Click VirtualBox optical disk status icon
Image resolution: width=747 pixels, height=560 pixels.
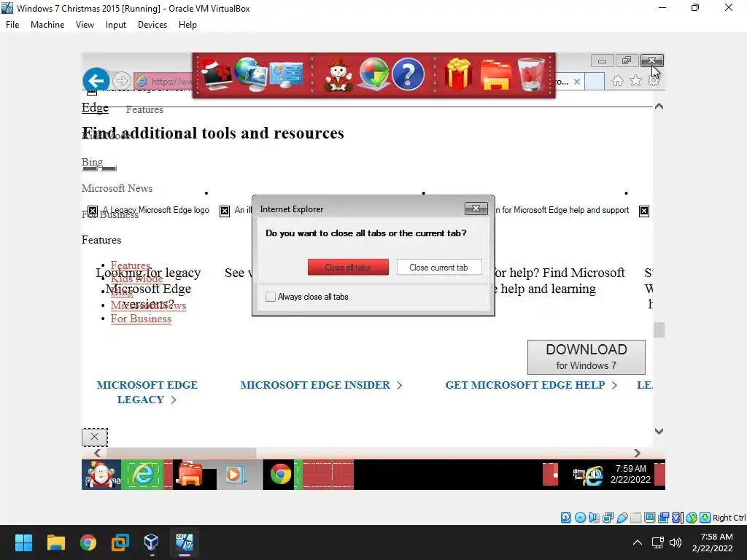pyautogui.click(x=580, y=517)
